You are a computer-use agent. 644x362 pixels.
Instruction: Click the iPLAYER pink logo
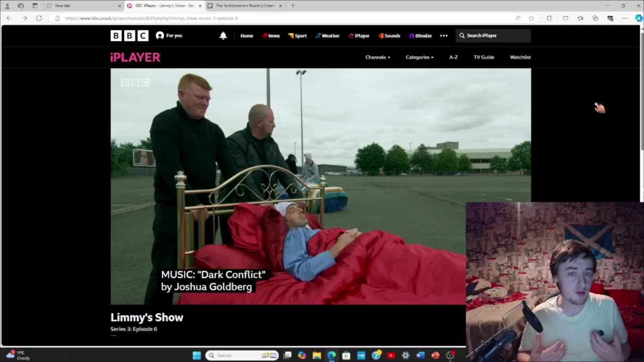click(x=135, y=57)
